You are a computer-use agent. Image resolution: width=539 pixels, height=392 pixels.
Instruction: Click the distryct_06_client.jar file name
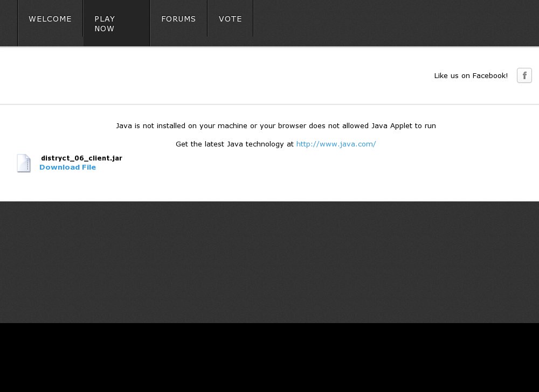point(81,158)
